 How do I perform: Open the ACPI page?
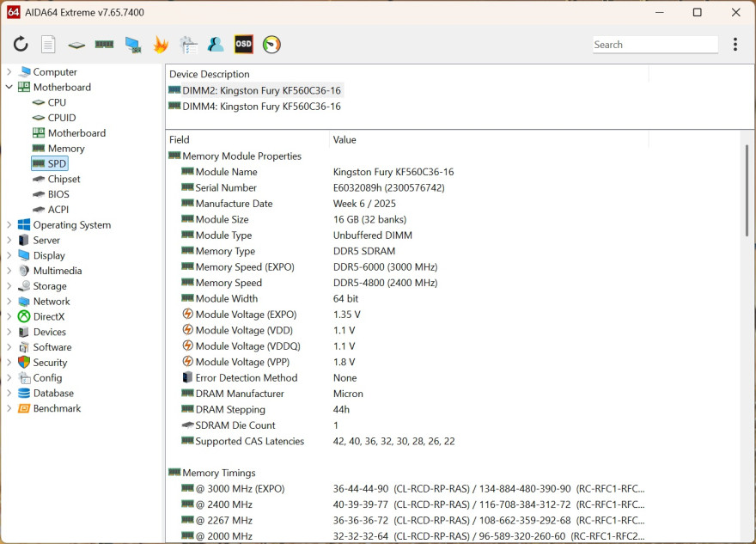[51, 210]
